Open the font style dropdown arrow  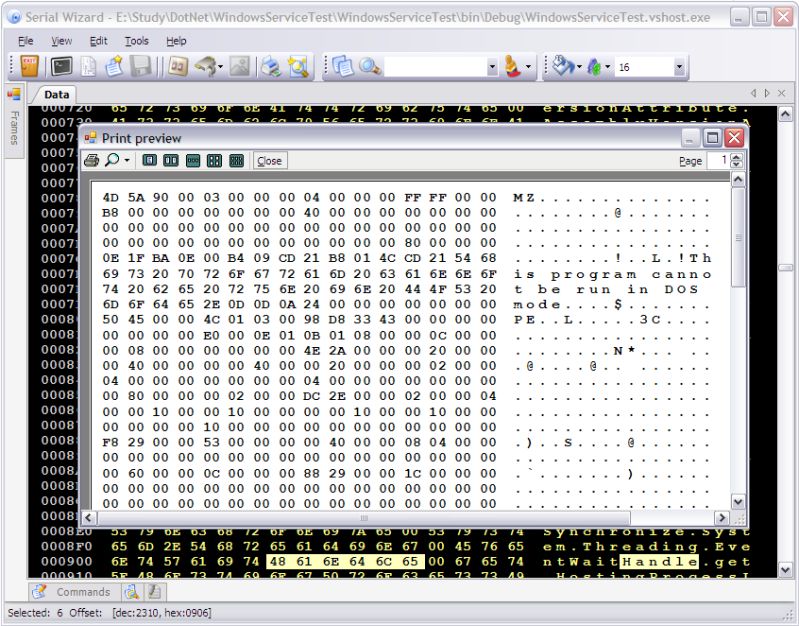607,67
